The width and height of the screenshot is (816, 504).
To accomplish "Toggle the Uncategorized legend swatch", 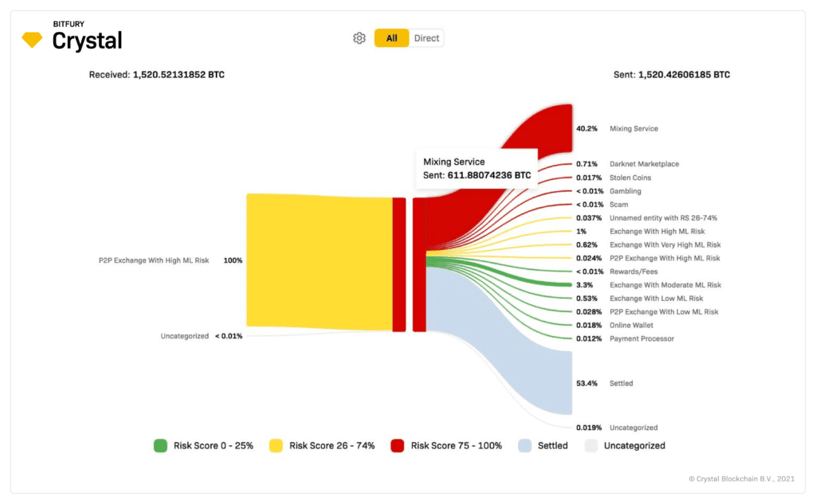I will point(591,446).
